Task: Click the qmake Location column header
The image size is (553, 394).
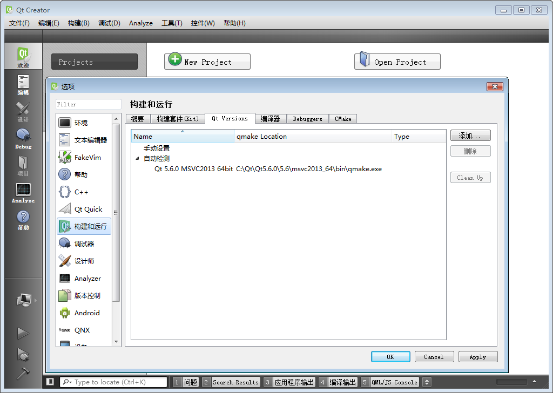Action: pyautogui.click(x=313, y=137)
